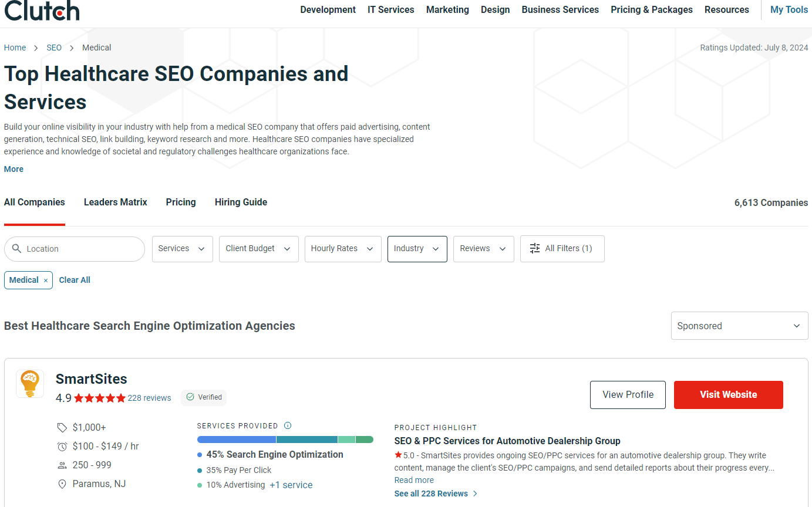The image size is (812, 507).
Task: Open SEO & PPC Services project title
Action: 507,441
